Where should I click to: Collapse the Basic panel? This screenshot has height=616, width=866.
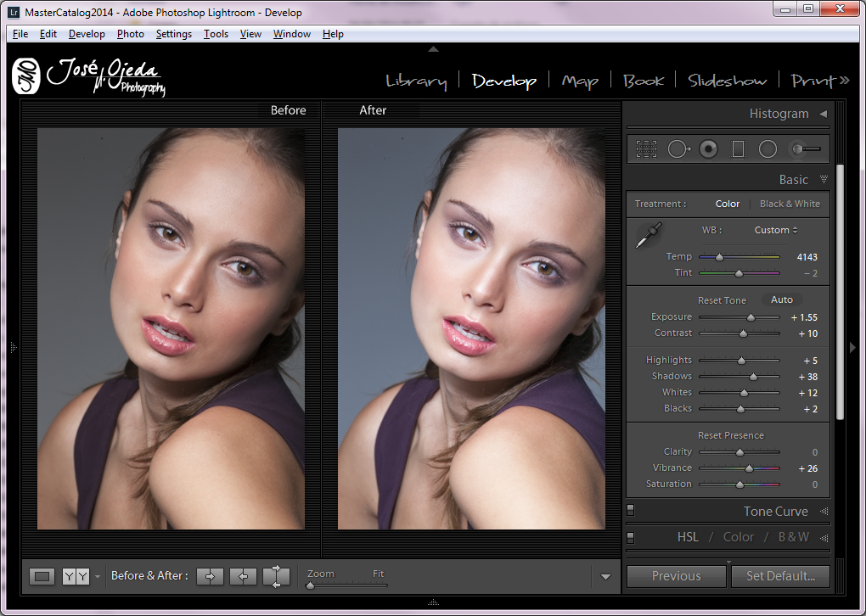tap(823, 180)
